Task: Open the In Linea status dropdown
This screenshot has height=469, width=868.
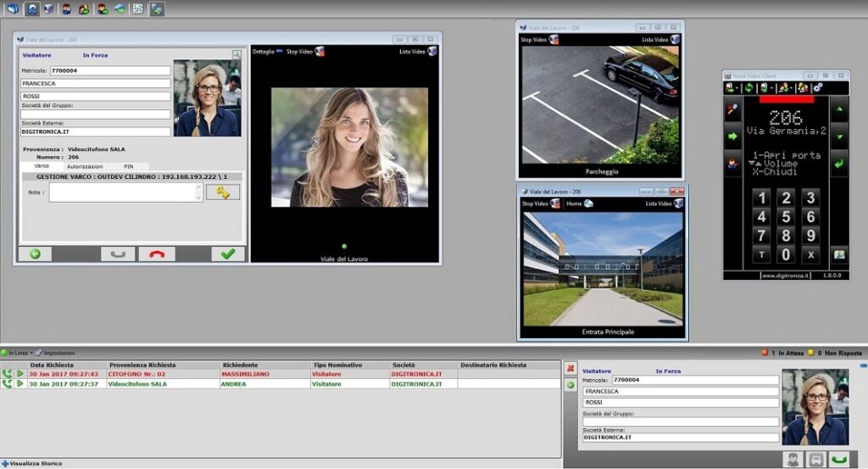Action: (16, 353)
